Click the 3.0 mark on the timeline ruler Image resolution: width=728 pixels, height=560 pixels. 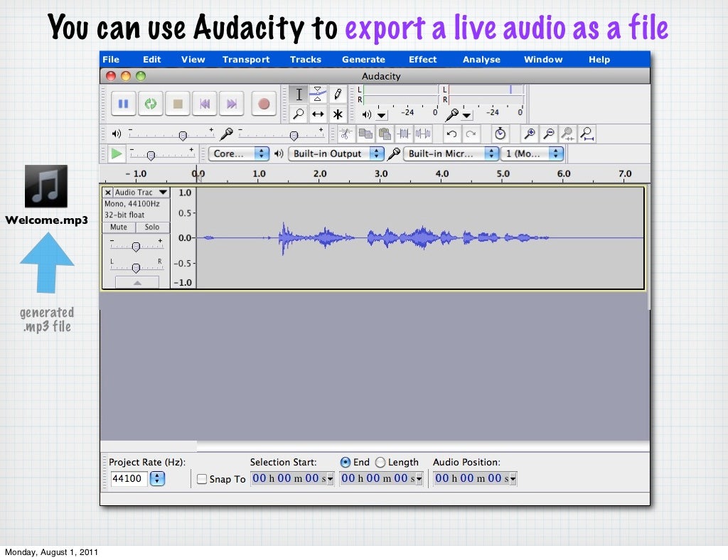point(381,174)
